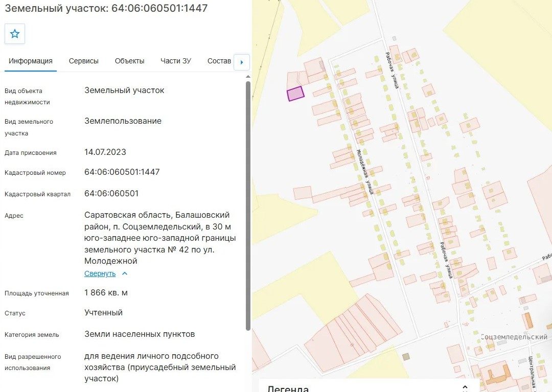Image resolution: width=552 pixels, height=392 pixels.
Task: Click the Категория земель field label
Action: click(x=32, y=335)
